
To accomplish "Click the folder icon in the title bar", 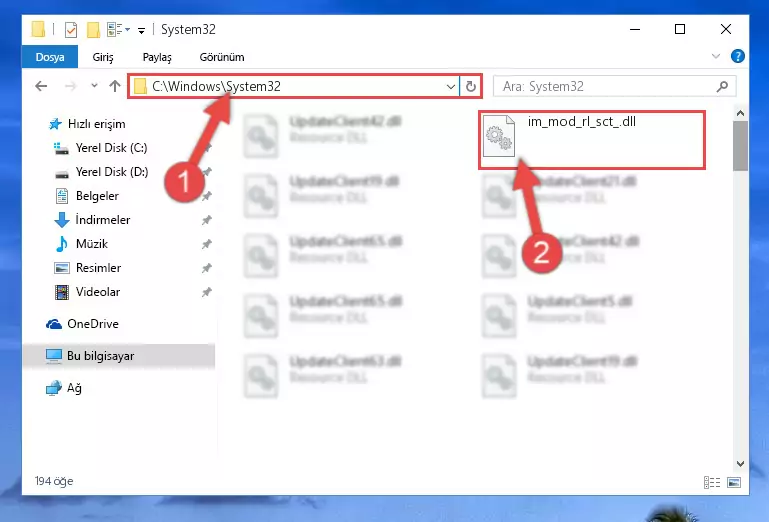I will [38, 29].
